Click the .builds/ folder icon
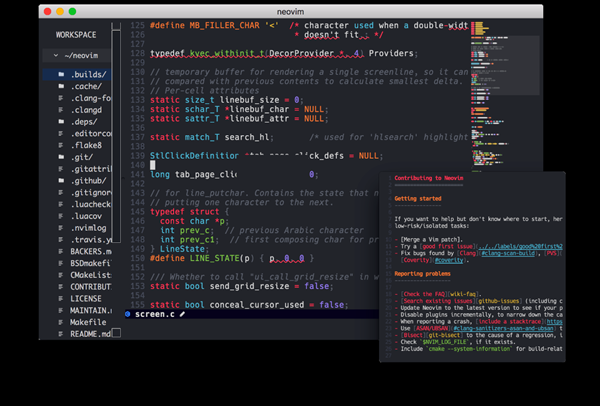600x406 pixels. (x=61, y=74)
